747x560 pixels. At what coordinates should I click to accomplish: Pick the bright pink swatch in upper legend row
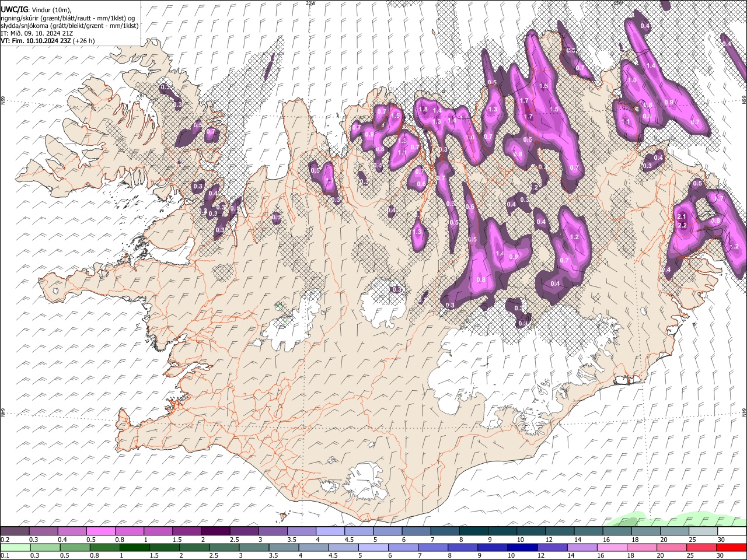[x=100, y=531]
